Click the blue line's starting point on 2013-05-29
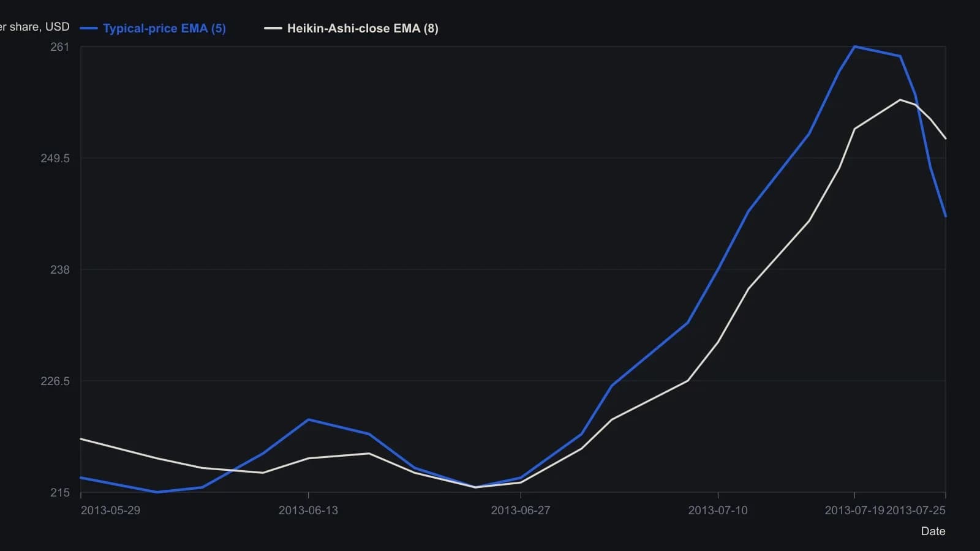980x551 pixels. [x=81, y=478]
